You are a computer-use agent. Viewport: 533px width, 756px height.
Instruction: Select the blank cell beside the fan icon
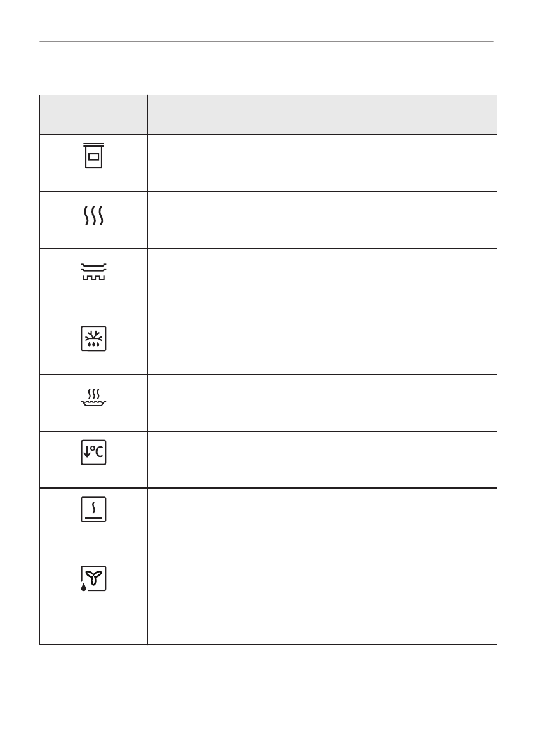pos(321,600)
